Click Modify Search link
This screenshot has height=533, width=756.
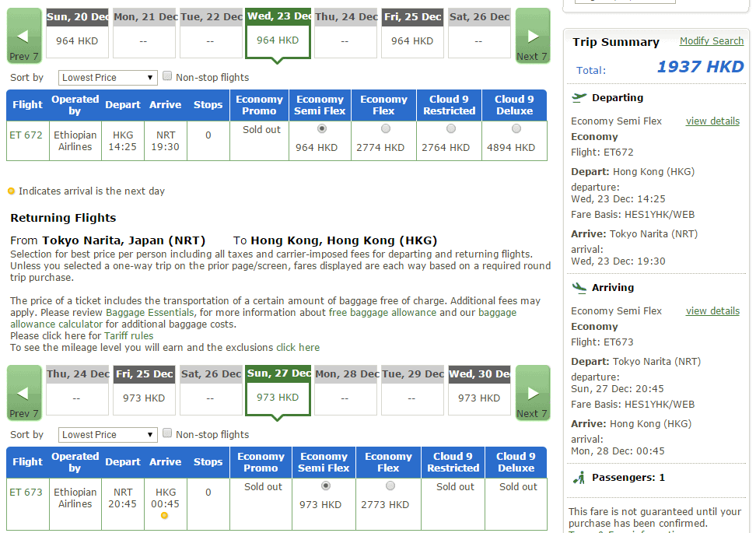(711, 41)
